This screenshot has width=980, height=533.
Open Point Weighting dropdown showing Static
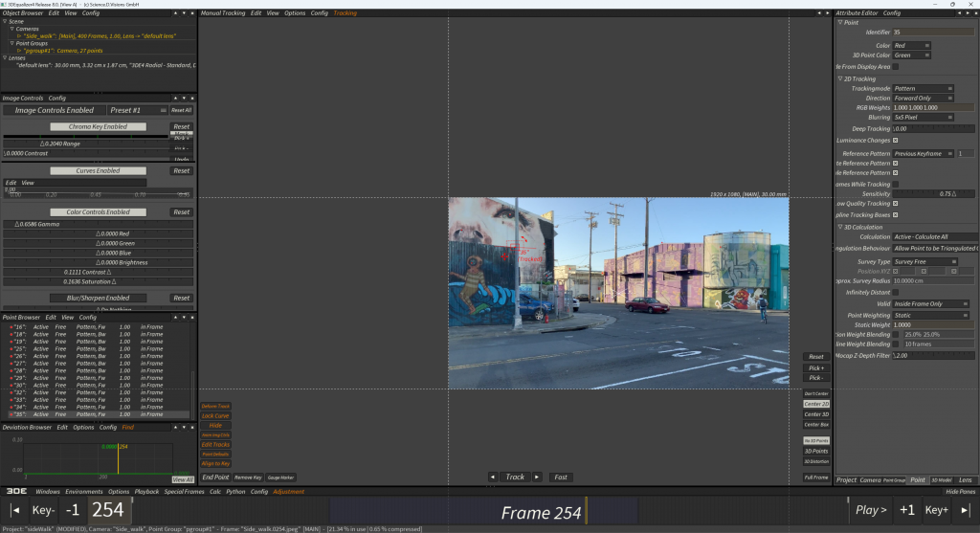click(x=930, y=316)
